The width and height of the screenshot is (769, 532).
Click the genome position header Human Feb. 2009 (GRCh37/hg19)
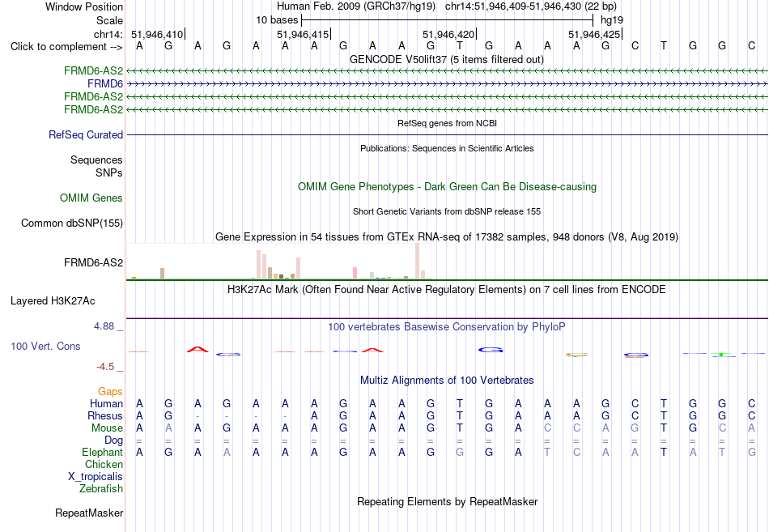(356, 6)
